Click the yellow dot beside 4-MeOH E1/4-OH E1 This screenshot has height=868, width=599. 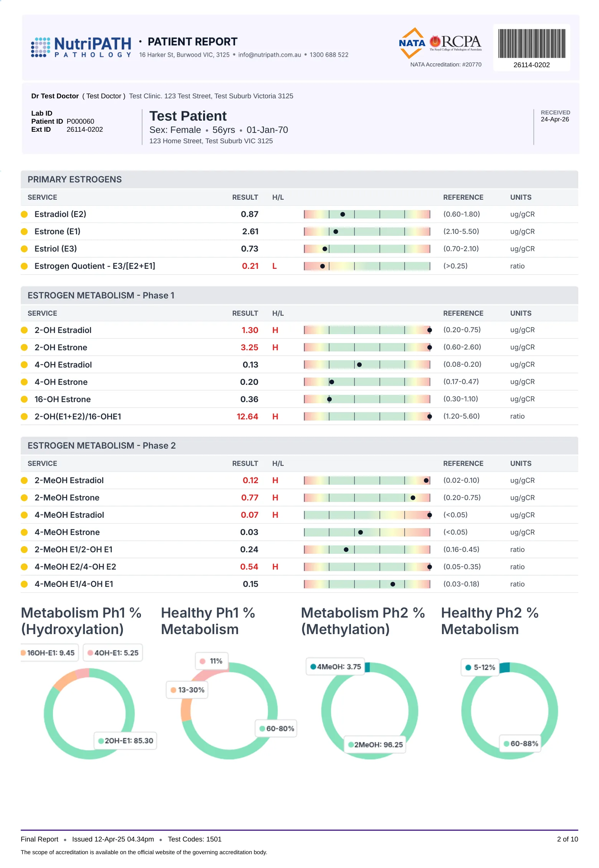click(x=24, y=584)
